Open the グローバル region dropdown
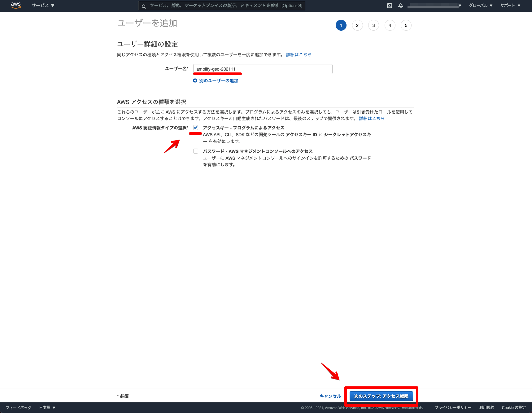 (x=481, y=6)
